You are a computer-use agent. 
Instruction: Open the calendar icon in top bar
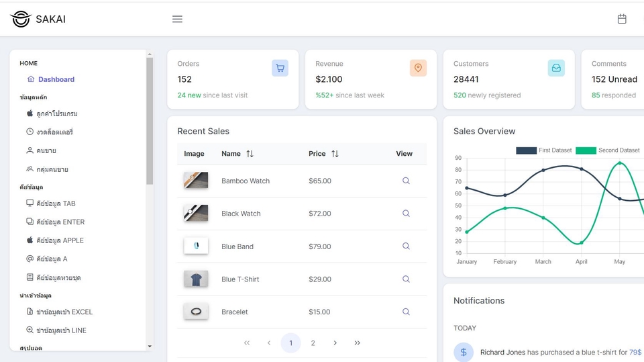pos(622,19)
